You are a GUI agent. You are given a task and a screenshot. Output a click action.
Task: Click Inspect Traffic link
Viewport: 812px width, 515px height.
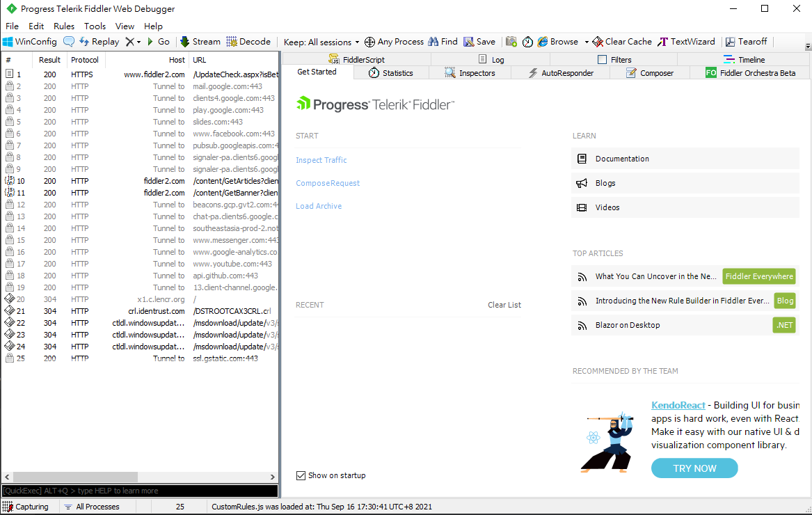(x=321, y=160)
